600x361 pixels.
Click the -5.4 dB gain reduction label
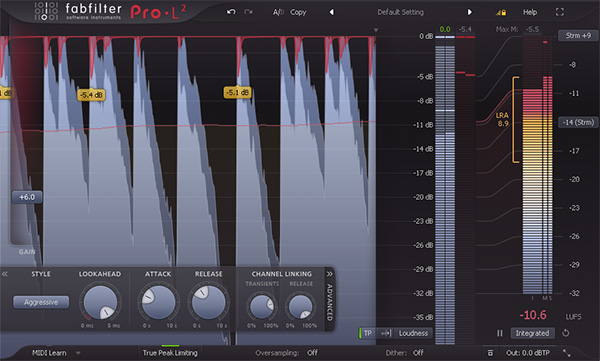tap(91, 95)
